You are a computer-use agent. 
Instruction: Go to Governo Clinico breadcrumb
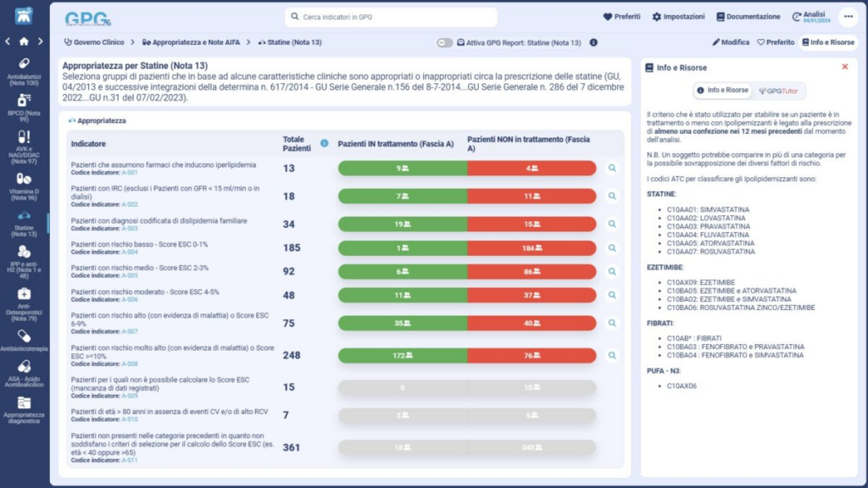[94, 42]
